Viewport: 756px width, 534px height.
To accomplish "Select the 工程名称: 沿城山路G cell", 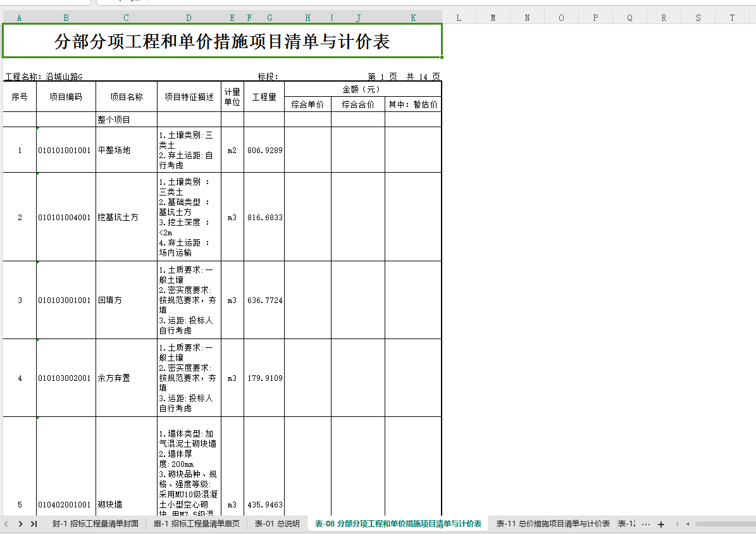I will 44,77.
